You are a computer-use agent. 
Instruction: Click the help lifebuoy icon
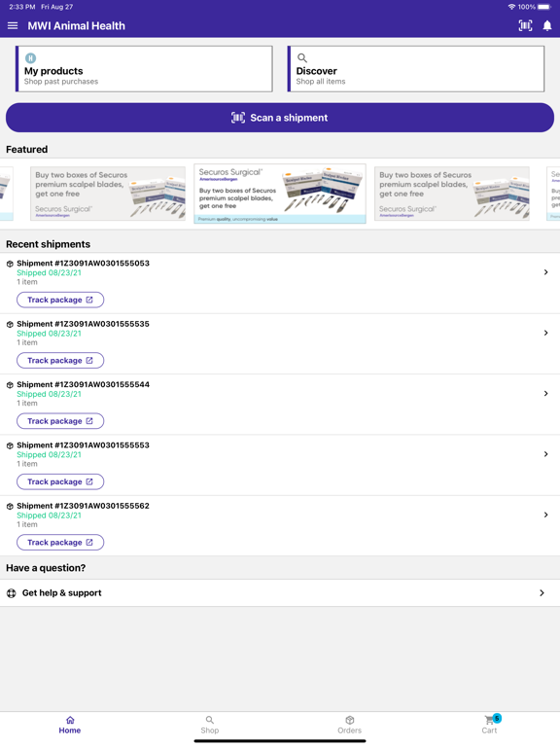coord(11,593)
